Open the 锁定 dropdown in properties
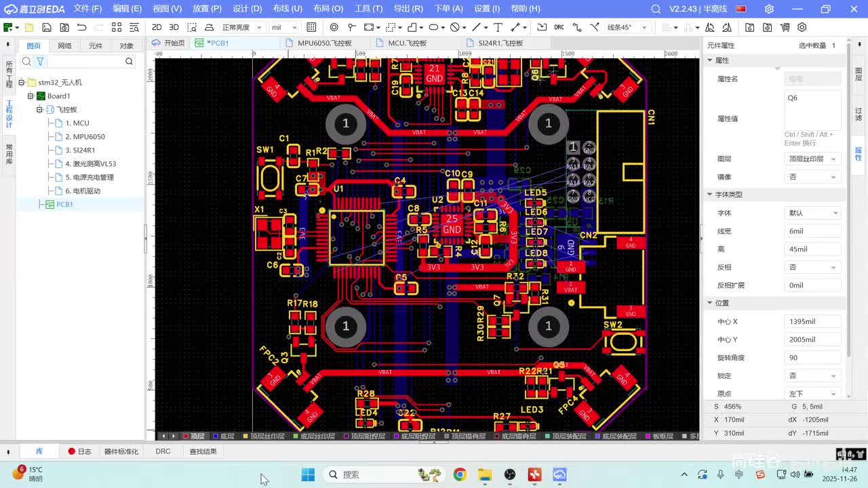 [813, 375]
